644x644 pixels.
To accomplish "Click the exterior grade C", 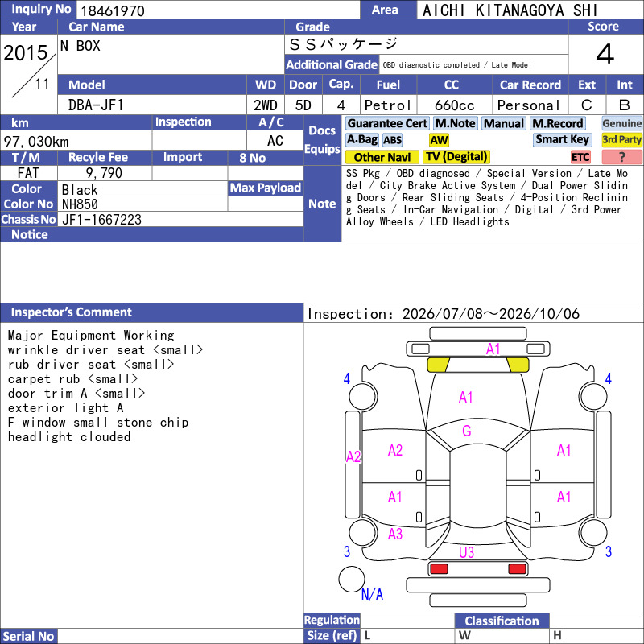I will [x=587, y=105].
